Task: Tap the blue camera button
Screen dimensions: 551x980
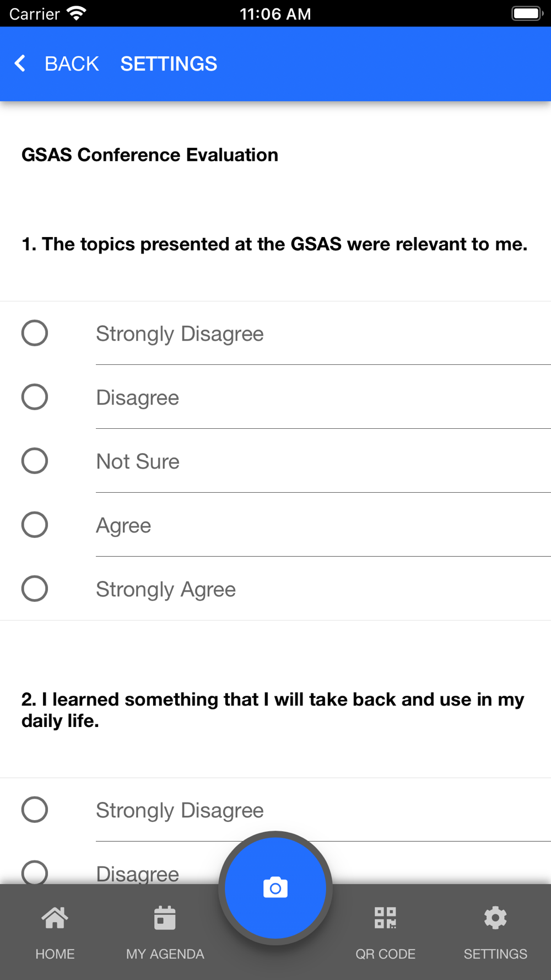Action: pos(275,888)
